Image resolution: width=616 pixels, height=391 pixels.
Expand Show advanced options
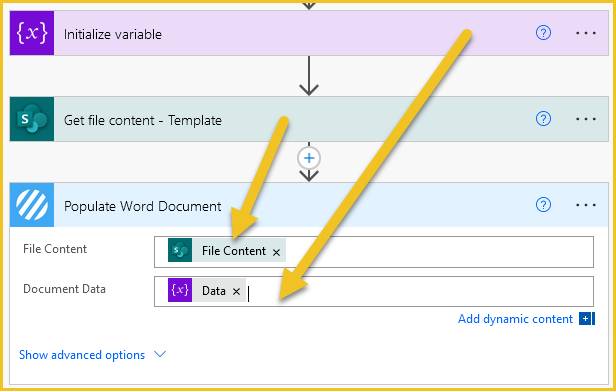[82, 355]
